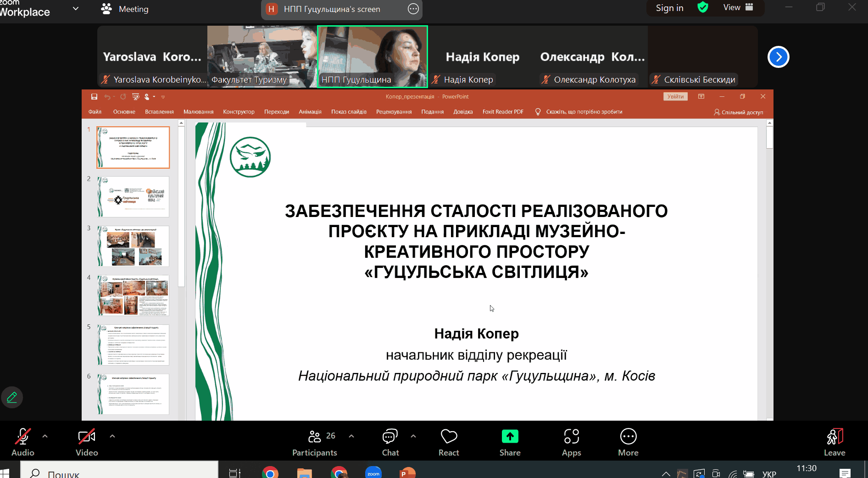
Task: Open the Participants panel
Action: coord(315,443)
